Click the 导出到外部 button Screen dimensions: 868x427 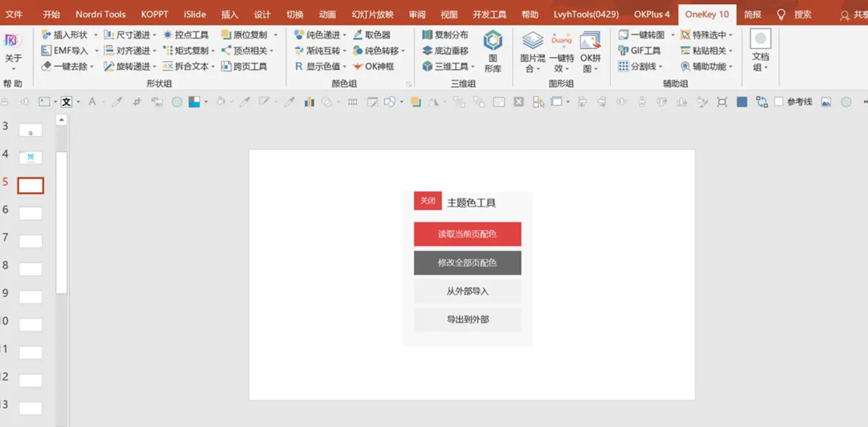pos(467,319)
